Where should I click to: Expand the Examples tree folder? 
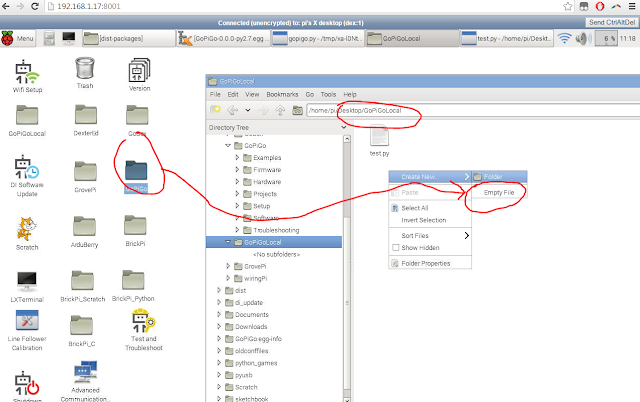coord(237,157)
